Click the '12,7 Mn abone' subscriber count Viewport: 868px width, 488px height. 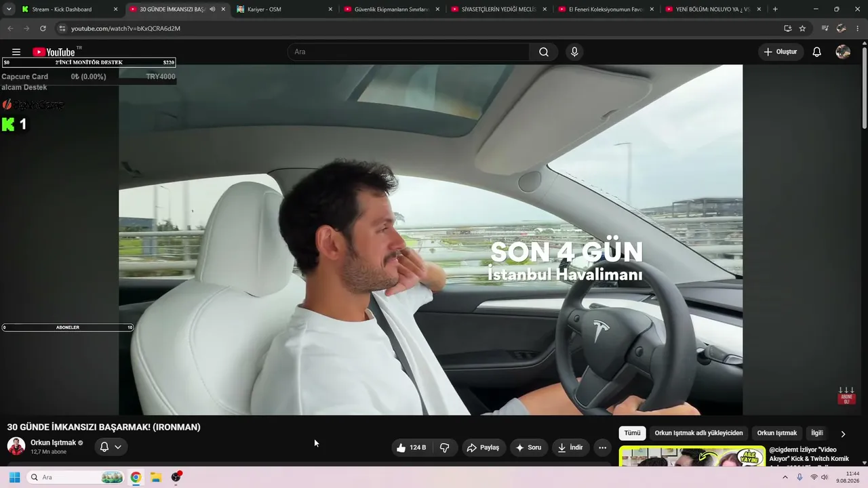coord(49,452)
